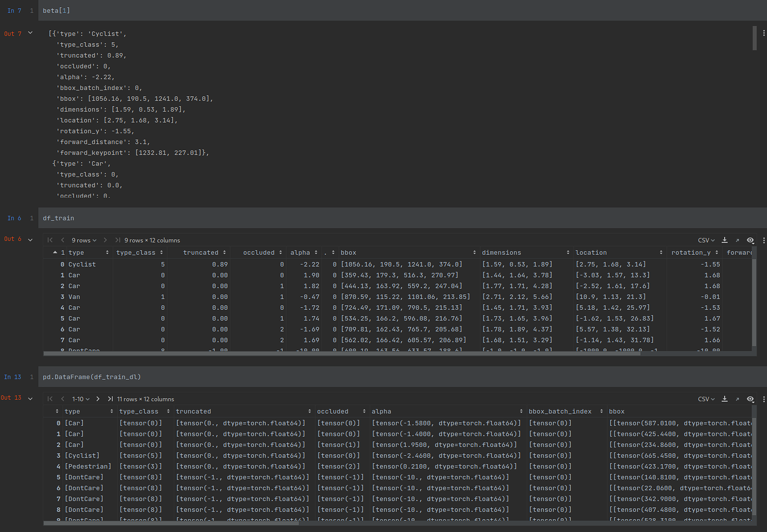Collapse the Out 6 table output
767x532 pixels.
tap(29, 239)
